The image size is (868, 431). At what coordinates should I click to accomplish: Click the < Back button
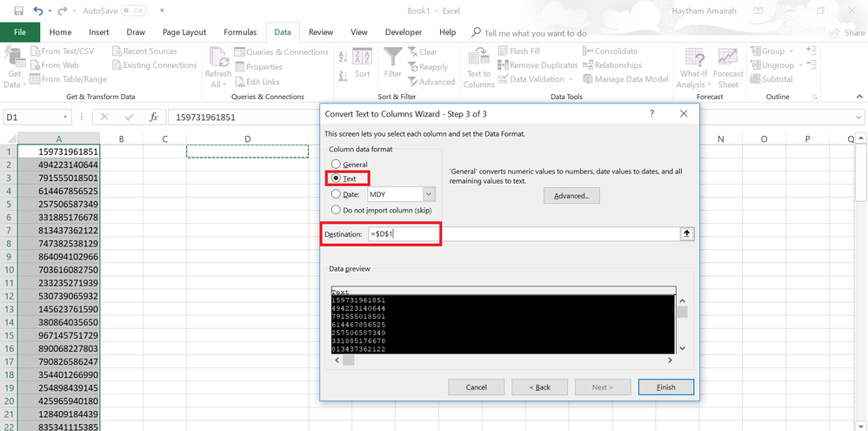[540, 387]
